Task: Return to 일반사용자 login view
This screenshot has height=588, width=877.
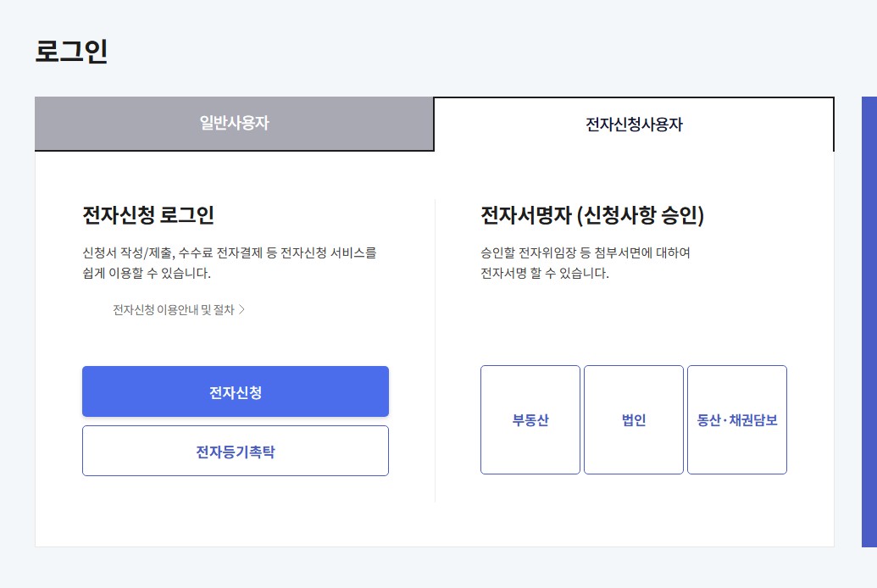Action: coord(234,124)
